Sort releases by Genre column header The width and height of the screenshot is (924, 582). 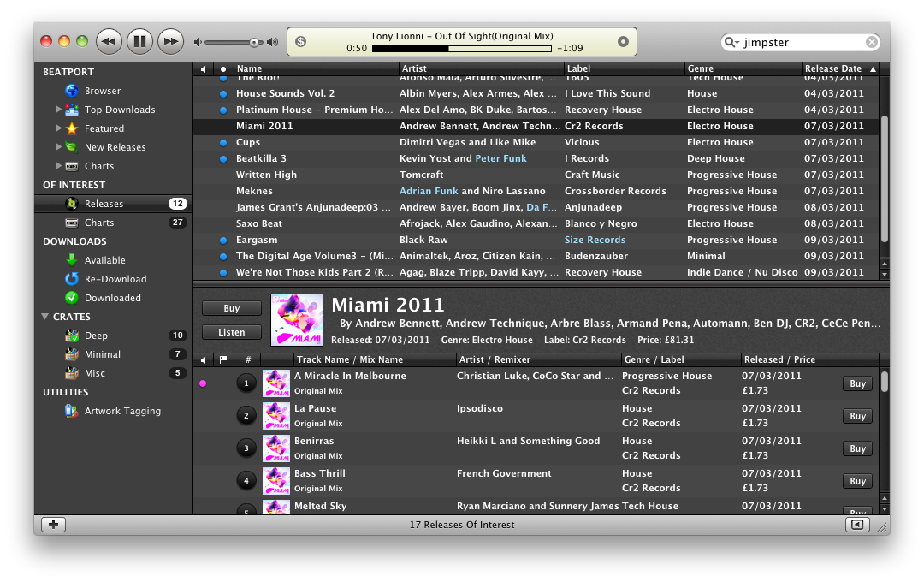coord(742,68)
